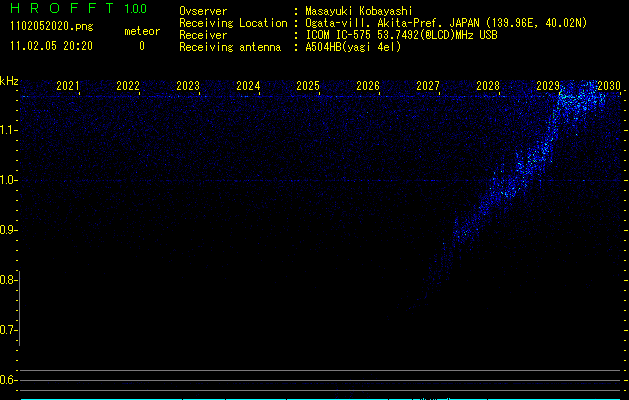Screen dimensions: 629x400
Task: Click the 1.0 kHz axis label
Action: point(9,180)
